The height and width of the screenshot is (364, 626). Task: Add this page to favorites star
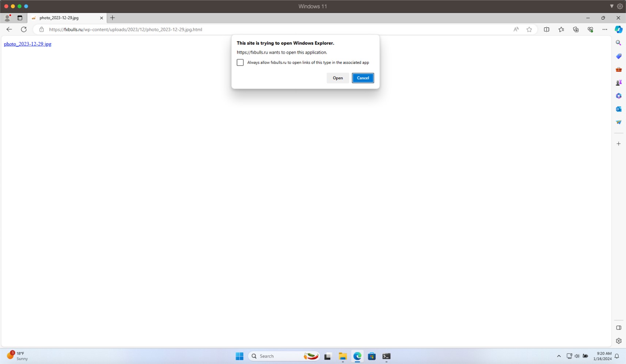click(x=529, y=29)
